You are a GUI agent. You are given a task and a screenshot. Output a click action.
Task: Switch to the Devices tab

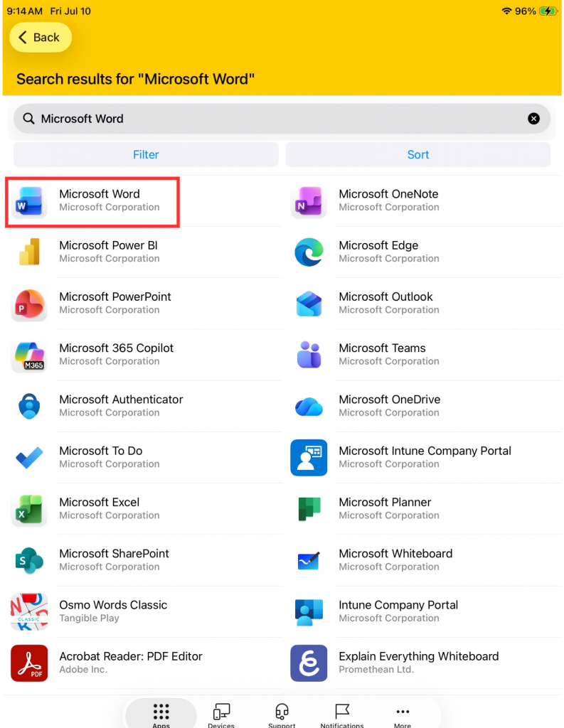coord(221,715)
